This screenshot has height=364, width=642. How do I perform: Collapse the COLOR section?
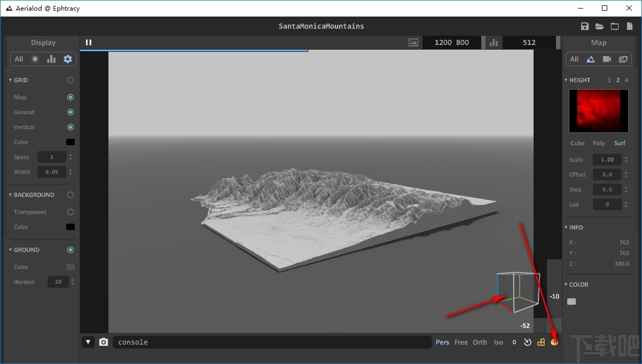566,284
